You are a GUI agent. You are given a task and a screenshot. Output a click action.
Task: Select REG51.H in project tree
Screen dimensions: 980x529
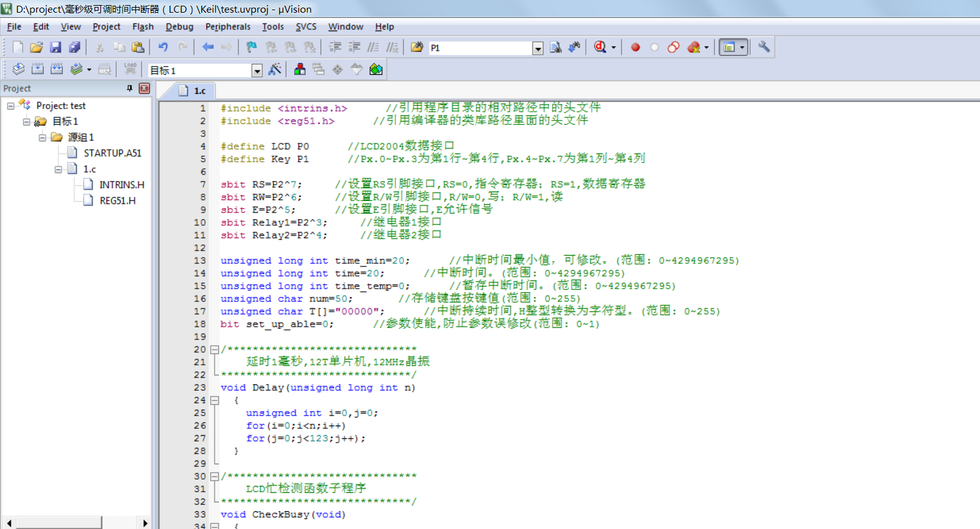pyautogui.click(x=117, y=200)
